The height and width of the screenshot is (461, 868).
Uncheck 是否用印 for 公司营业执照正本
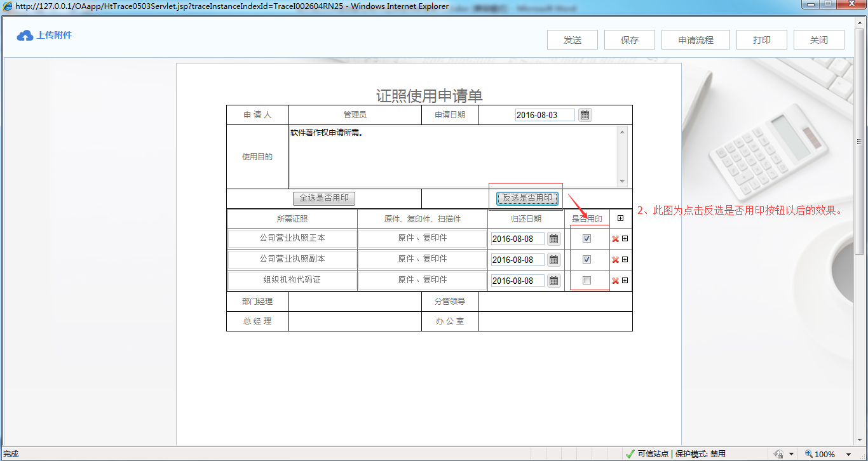point(587,238)
